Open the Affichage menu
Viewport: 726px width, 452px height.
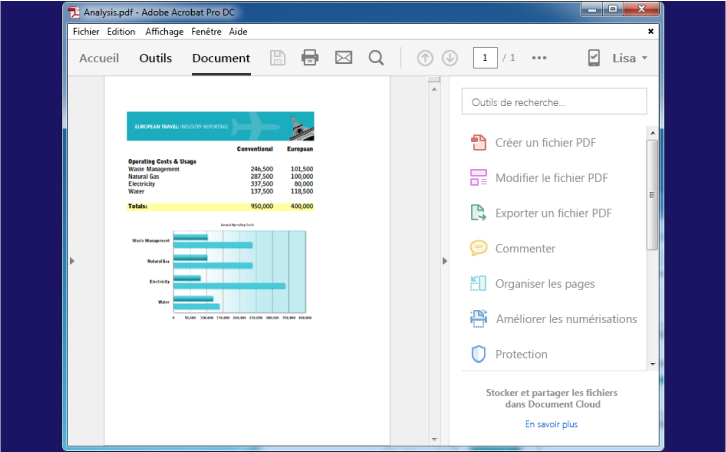click(x=164, y=31)
